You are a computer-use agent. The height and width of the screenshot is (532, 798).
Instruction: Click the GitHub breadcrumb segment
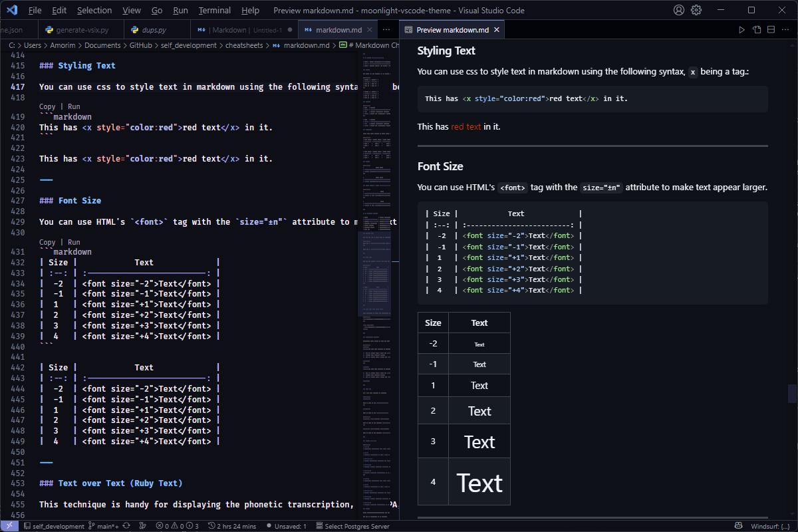point(140,45)
